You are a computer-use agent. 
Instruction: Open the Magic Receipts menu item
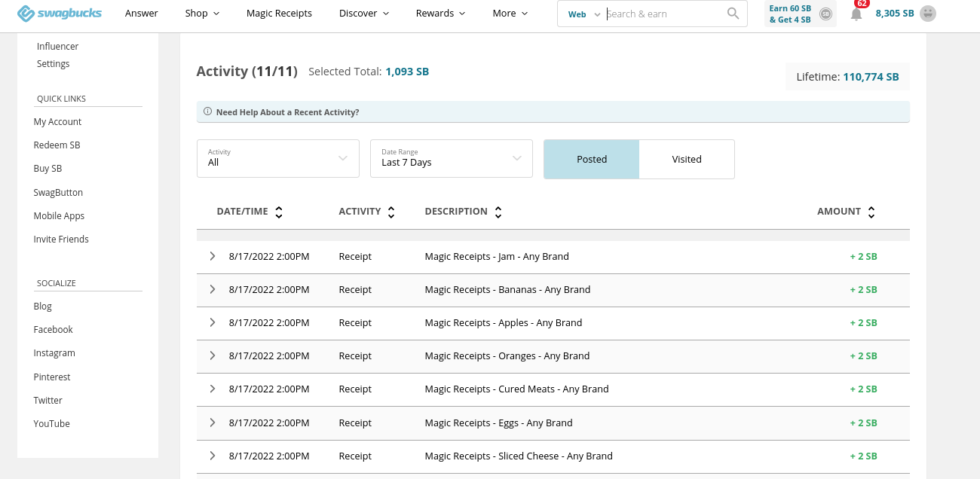(x=279, y=14)
